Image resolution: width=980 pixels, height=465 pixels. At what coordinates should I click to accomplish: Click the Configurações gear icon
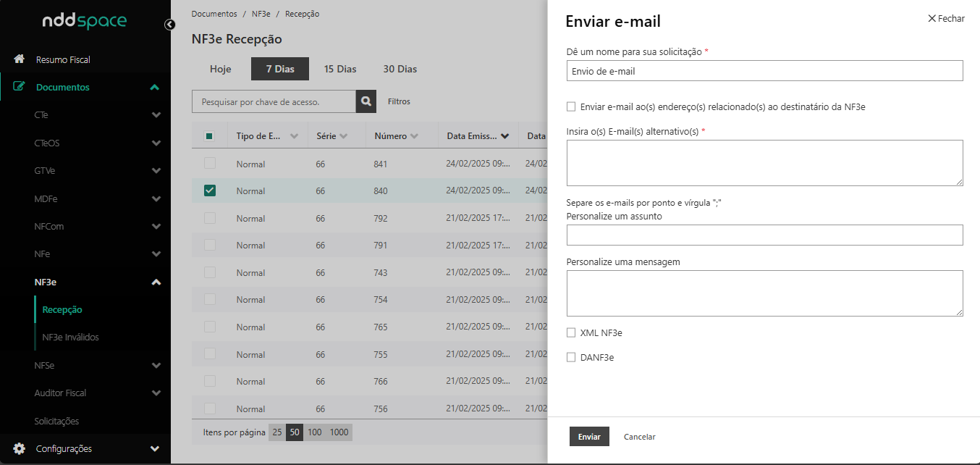tap(20, 448)
